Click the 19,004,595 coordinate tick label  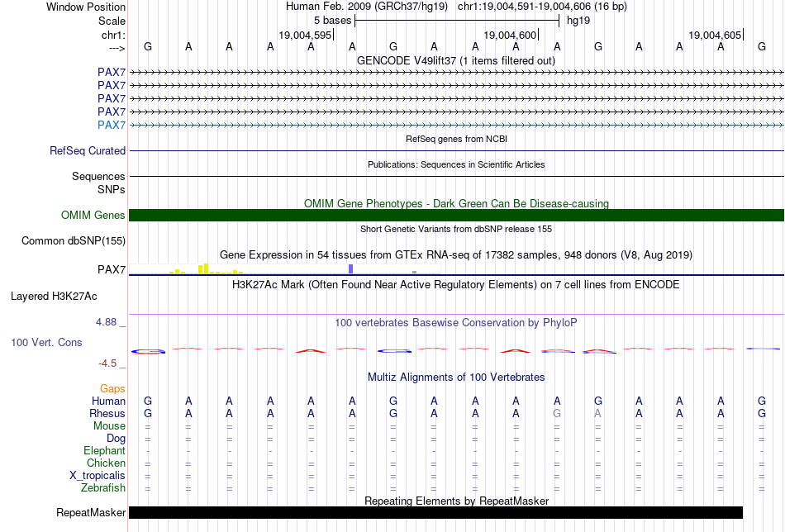point(306,35)
